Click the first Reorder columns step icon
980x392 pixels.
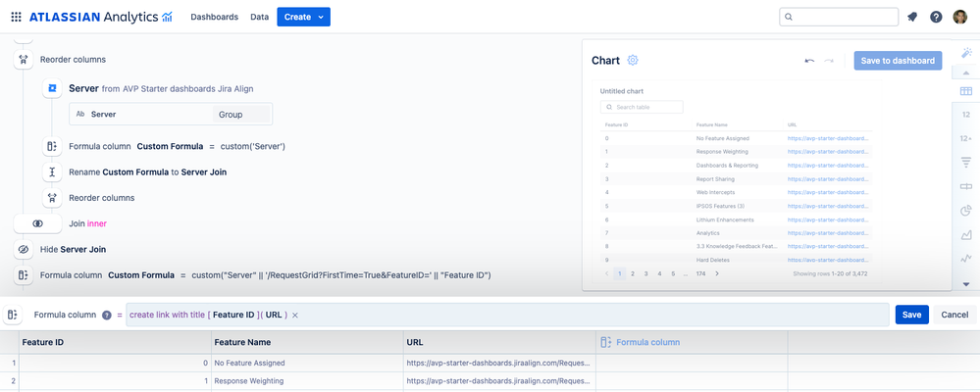tap(24, 60)
